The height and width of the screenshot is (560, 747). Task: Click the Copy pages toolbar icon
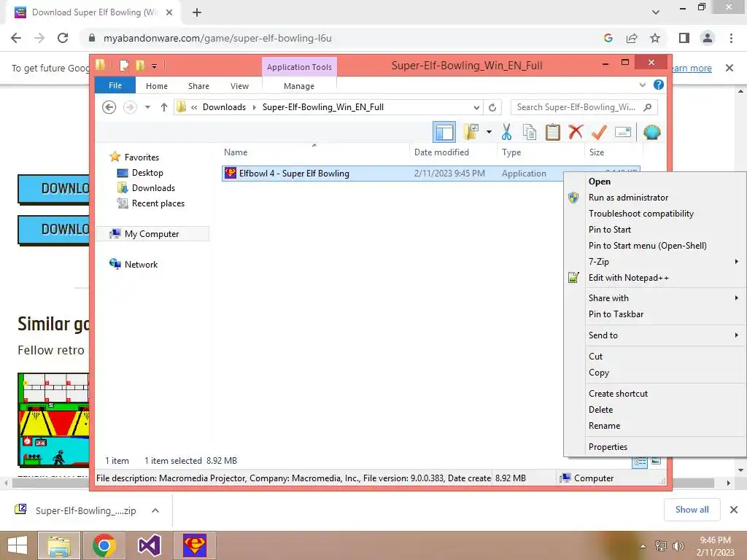pyautogui.click(x=530, y=132)
